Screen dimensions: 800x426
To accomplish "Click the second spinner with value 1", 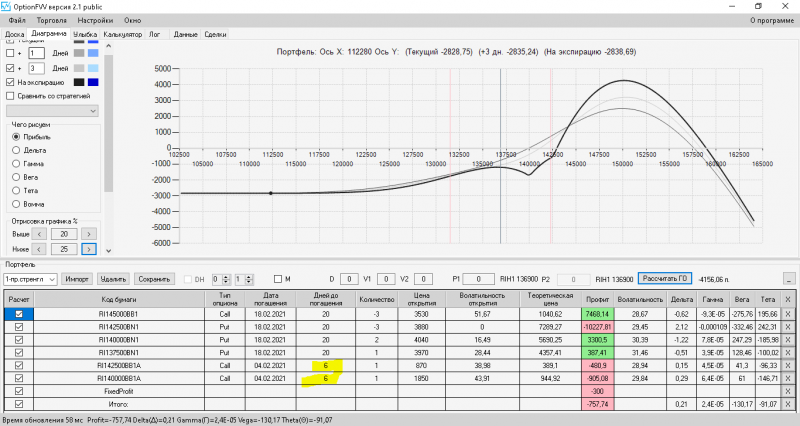I will click(243, 279).
